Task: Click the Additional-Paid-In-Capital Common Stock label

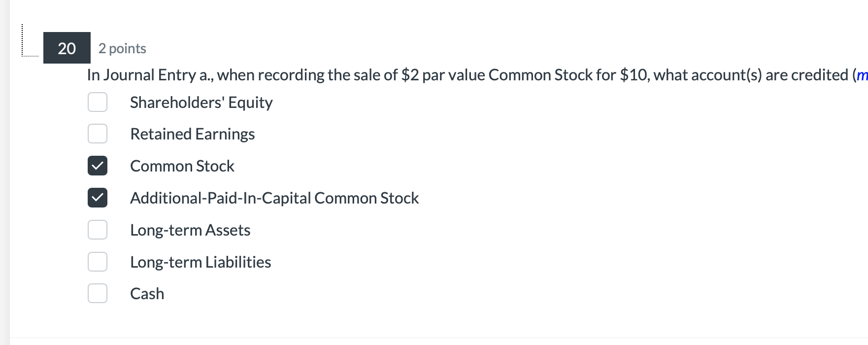Action: point(274,198)
